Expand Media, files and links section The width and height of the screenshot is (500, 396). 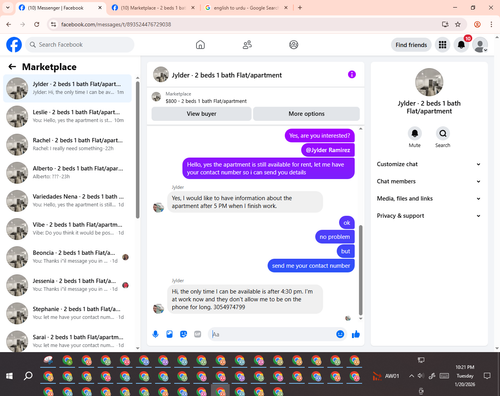tap(429, 199)
